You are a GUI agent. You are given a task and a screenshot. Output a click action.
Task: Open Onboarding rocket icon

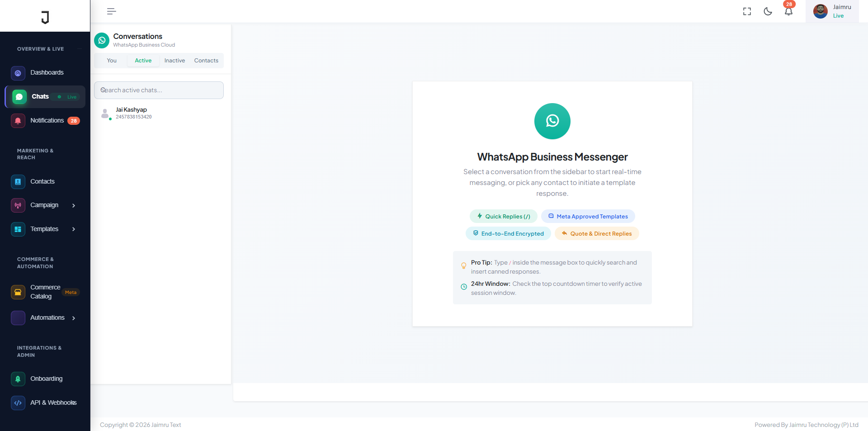pos(18,379)
